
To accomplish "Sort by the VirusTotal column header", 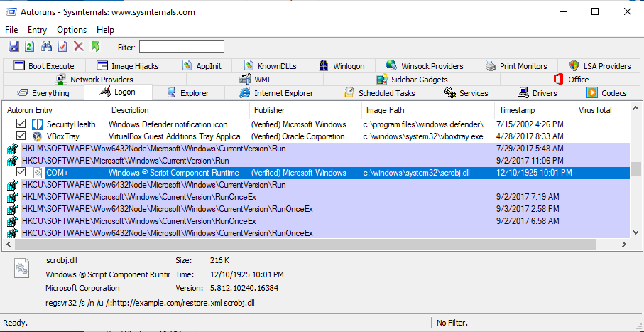I will coord(601,110).
